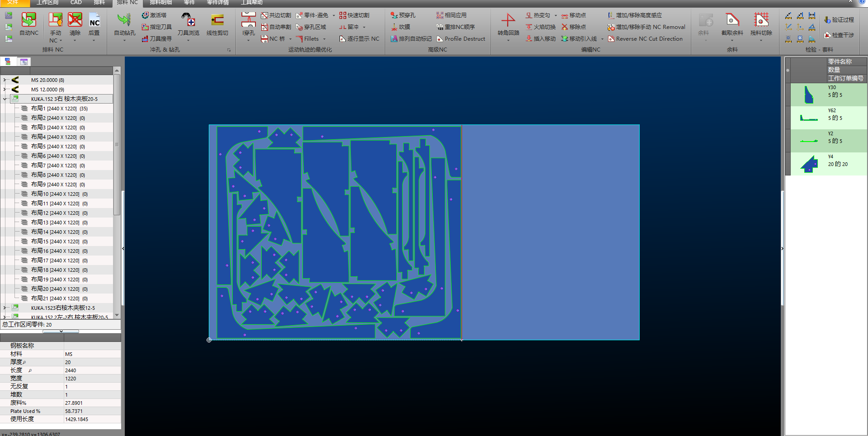Switch to the second settings panel tab
The image size is (868, 436).
pyautogui.click(x=24, y=62)
